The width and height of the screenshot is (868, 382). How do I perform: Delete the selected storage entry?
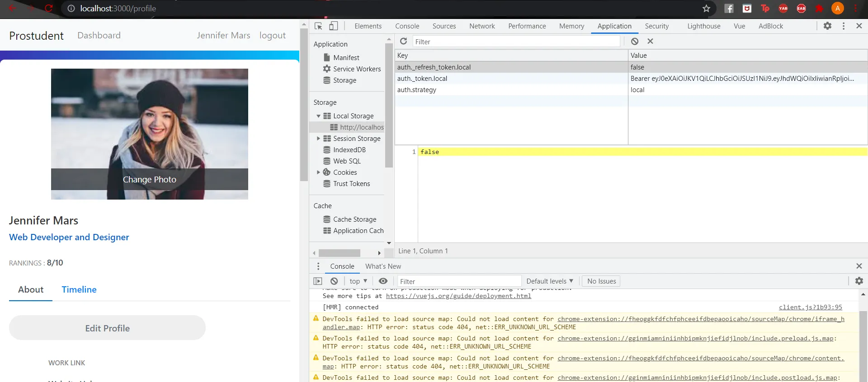click(650, 42)
